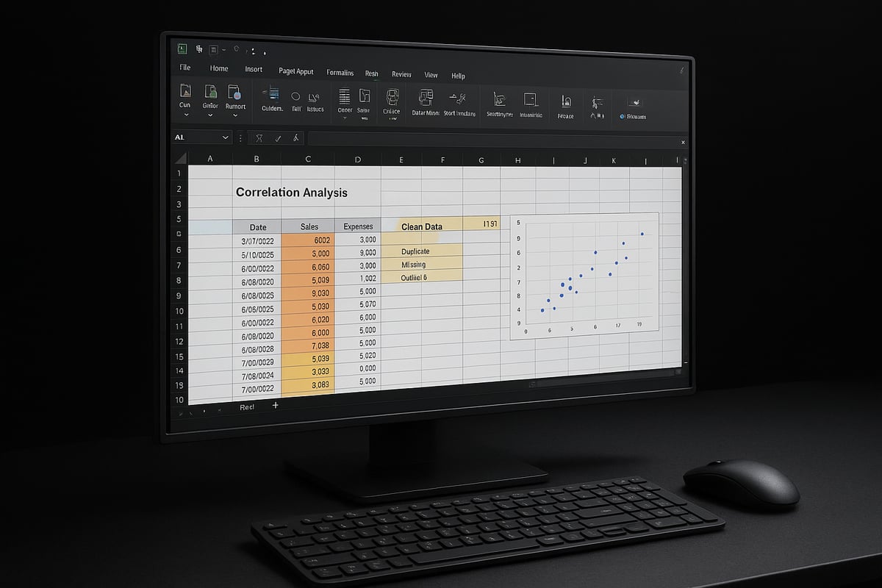Open the Name Box dropdown
Viewport: 882px width, 588px height.
point(224,137)
